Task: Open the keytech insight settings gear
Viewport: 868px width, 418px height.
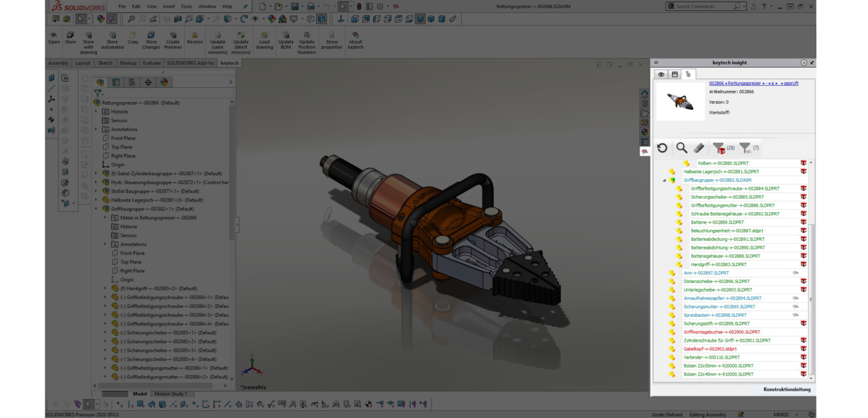Action: click(804, 63)
